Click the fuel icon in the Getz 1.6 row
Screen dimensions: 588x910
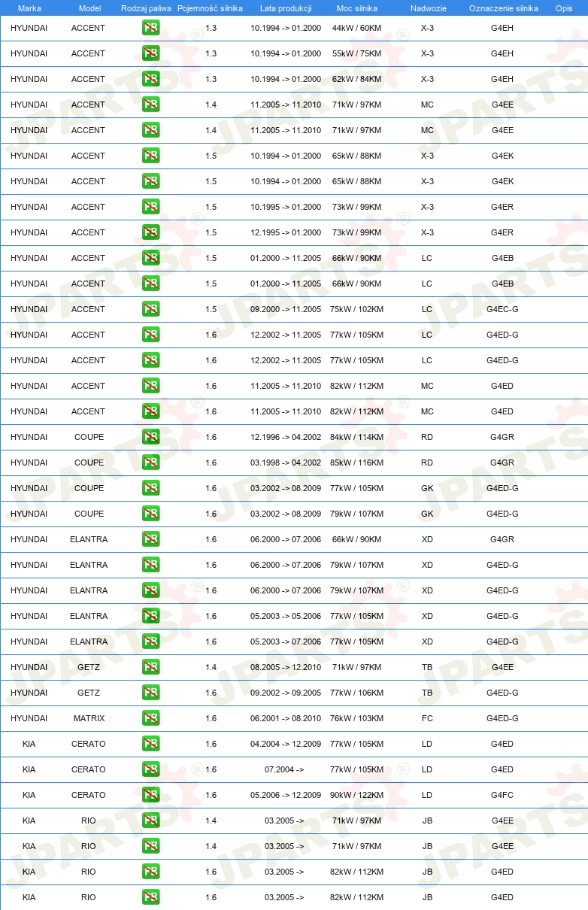[150, 693]
